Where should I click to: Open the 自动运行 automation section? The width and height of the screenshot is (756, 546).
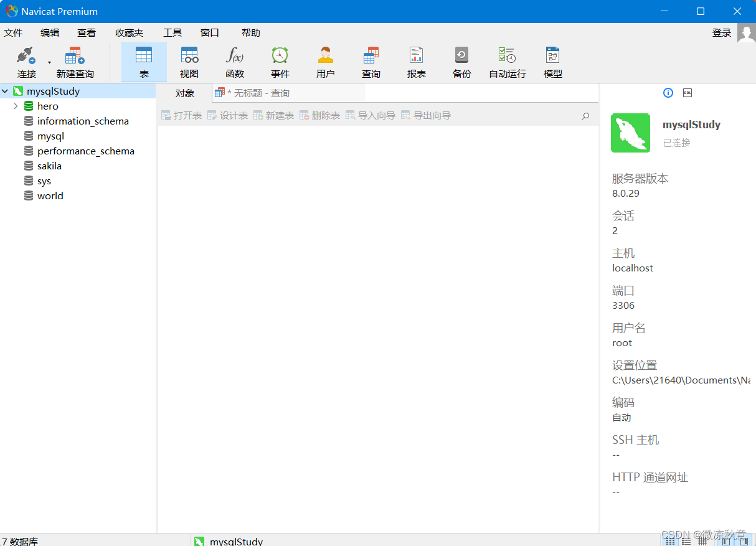[508, 62]
